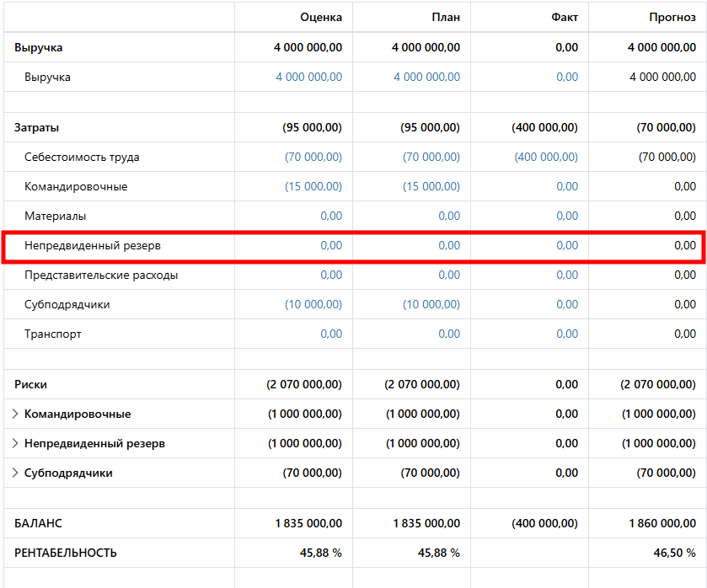
Task: Select Затраты Факт total (400 000,00)
Action: (544, 127)
